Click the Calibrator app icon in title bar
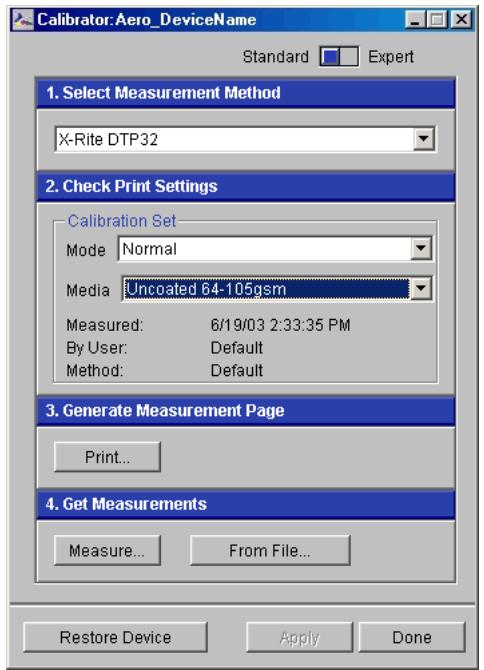Screen dimensions: 484x670 [23, 20]
